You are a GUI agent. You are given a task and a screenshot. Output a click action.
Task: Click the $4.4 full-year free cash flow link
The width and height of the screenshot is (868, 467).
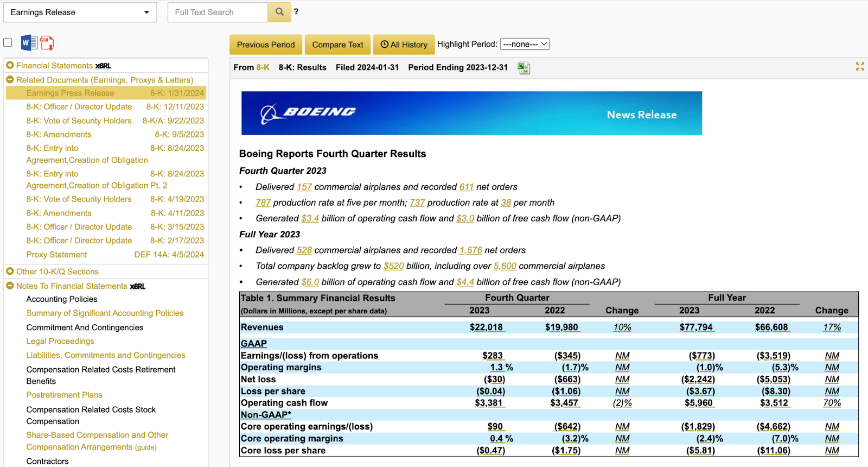pos(465,282)
